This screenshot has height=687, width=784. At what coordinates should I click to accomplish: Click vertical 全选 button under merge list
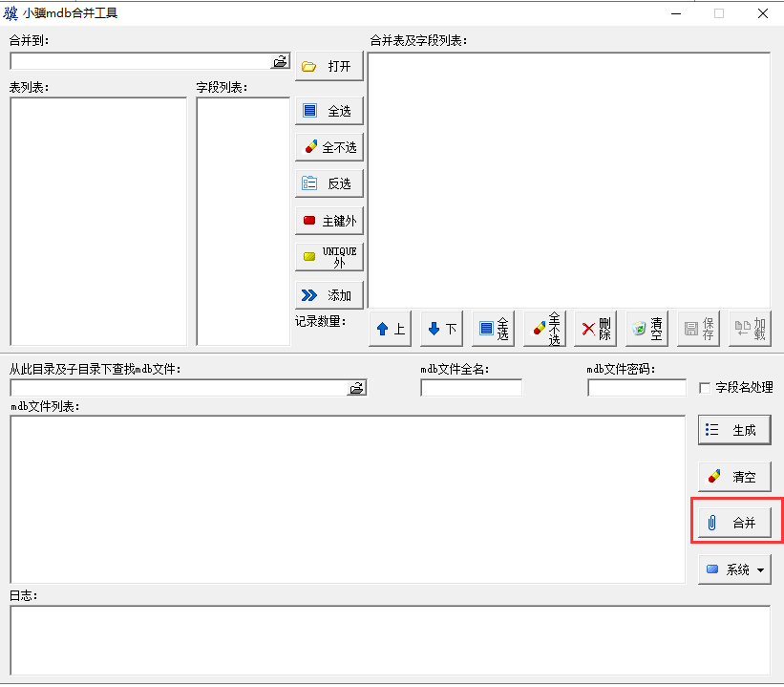coord(493,329)
